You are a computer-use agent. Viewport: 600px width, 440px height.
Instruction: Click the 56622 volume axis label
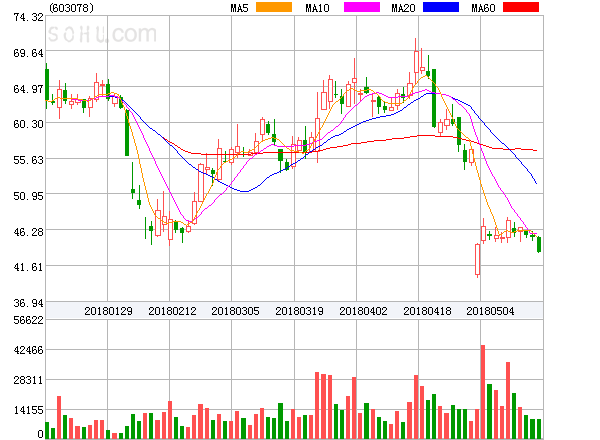click(x=28, y=320)
